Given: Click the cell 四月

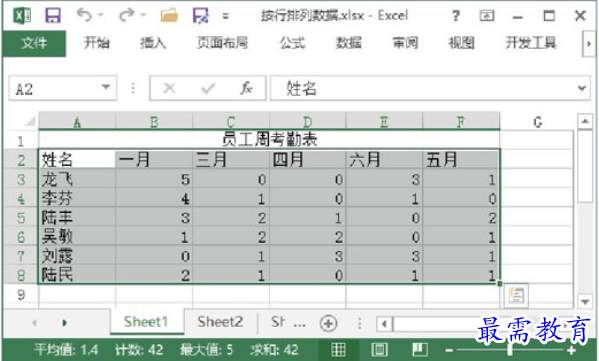Looking at the screenshot, I should (308, 159).
